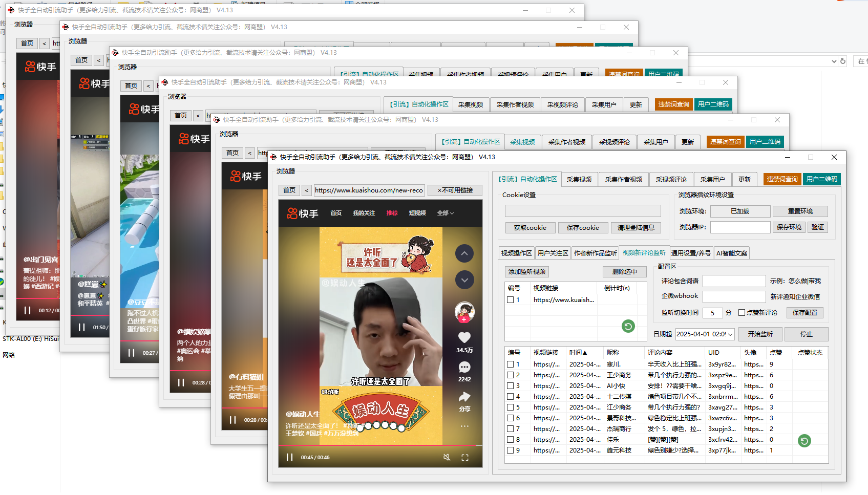Click 评论包含词语 input field
The image size is (868, 495).
coord(734,281)
